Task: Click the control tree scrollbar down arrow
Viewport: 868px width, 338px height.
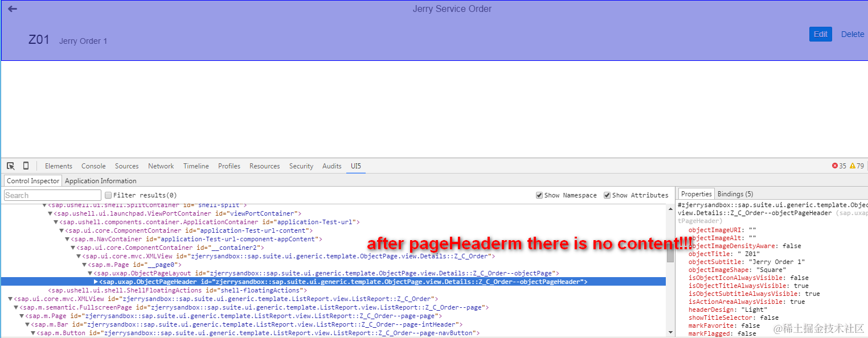Action: click(x=670, y=332)
